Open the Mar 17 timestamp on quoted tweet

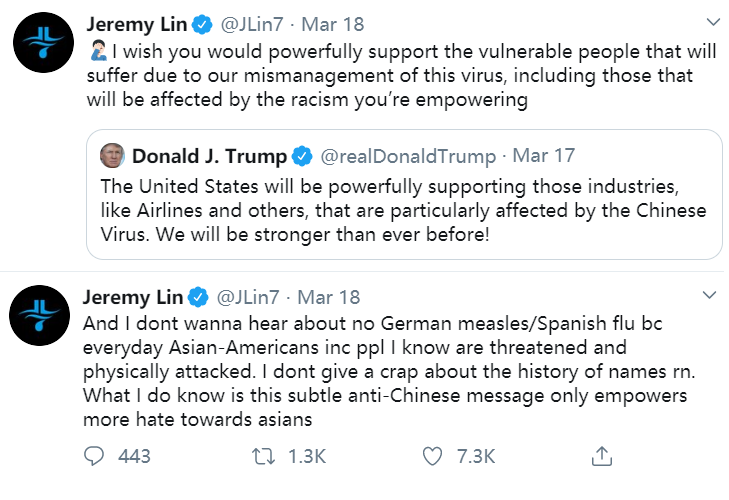[546, 157]
